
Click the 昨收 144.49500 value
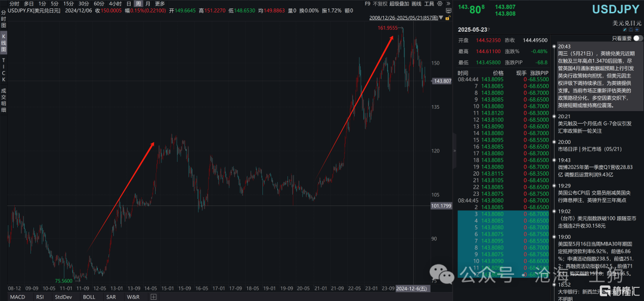coord(535,40)
